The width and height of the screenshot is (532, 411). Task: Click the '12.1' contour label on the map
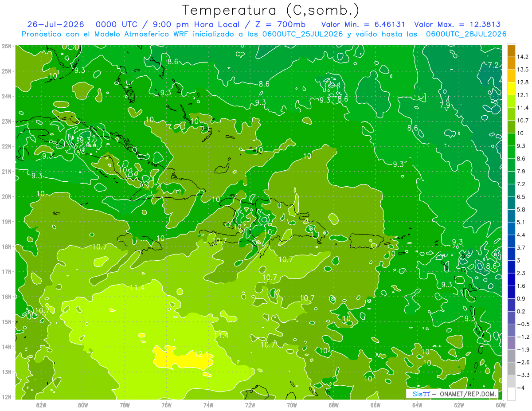pyautogui.click(x=201, y=355)
